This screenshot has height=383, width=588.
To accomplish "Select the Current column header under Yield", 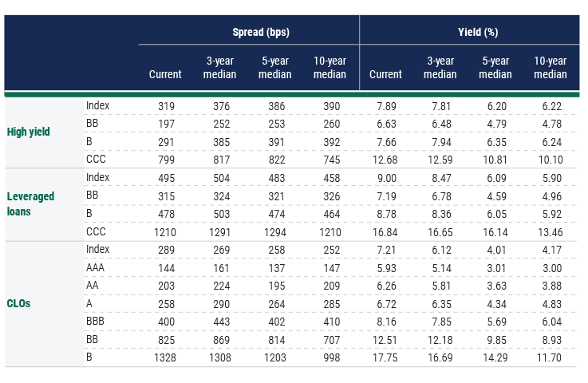I will pyautogui.click(x=385, y=74).
